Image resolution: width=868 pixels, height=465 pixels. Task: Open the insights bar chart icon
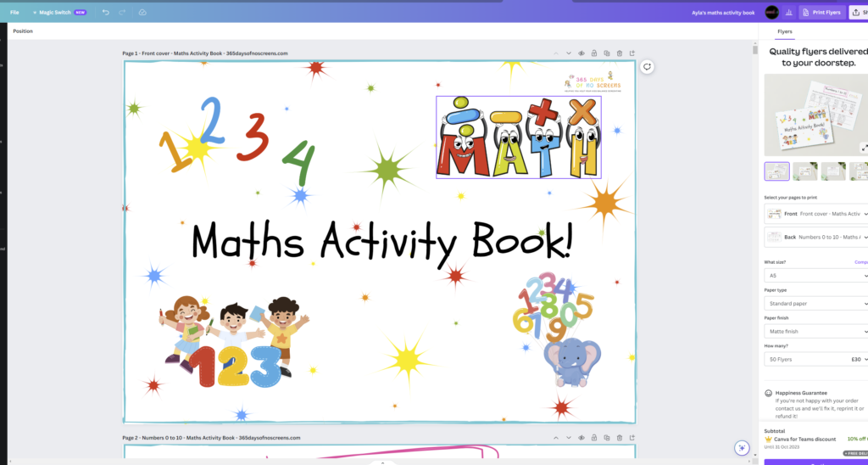(x=789, y=12)
